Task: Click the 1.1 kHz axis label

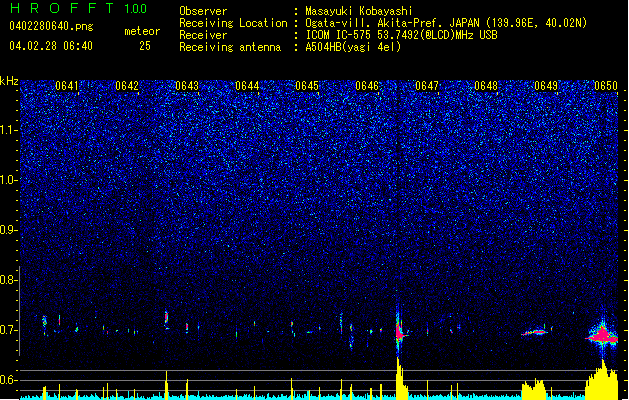Action: click(8, 130)
